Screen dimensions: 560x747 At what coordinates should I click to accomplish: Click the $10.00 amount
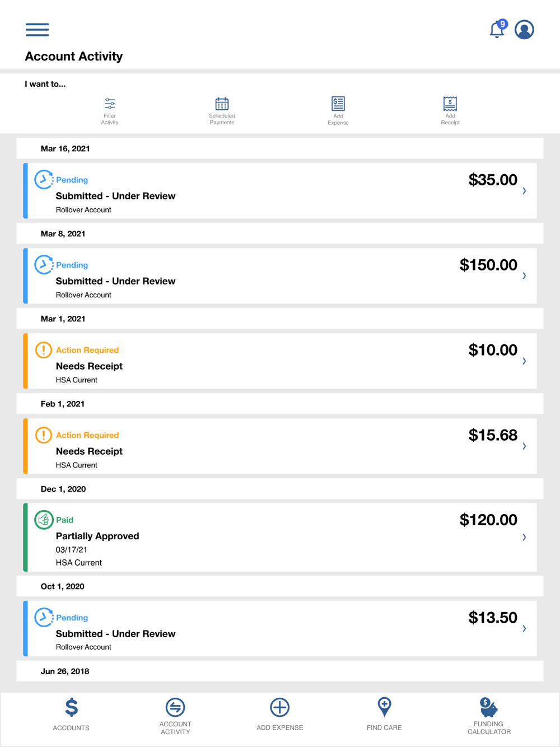pyautogui.click(x=493, y=350)
